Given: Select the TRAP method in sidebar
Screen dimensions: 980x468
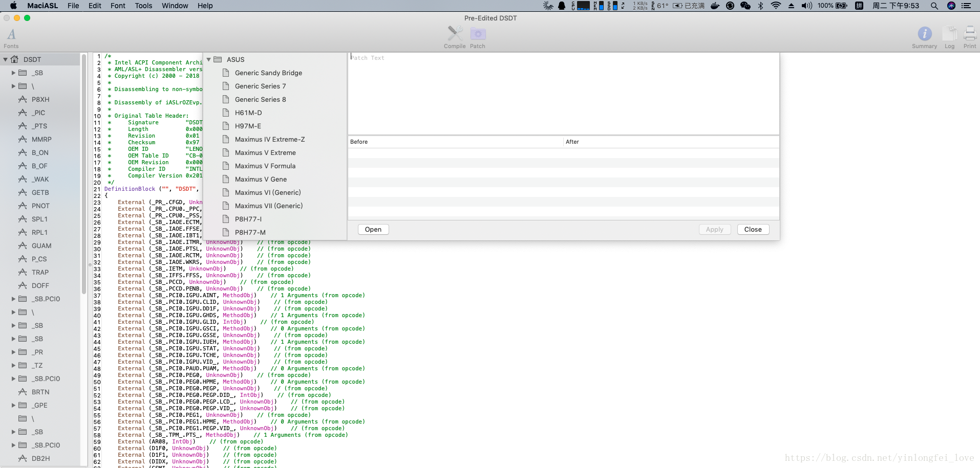Looking at the screenshot, I should pyautogui.click(x=40, y=273).
